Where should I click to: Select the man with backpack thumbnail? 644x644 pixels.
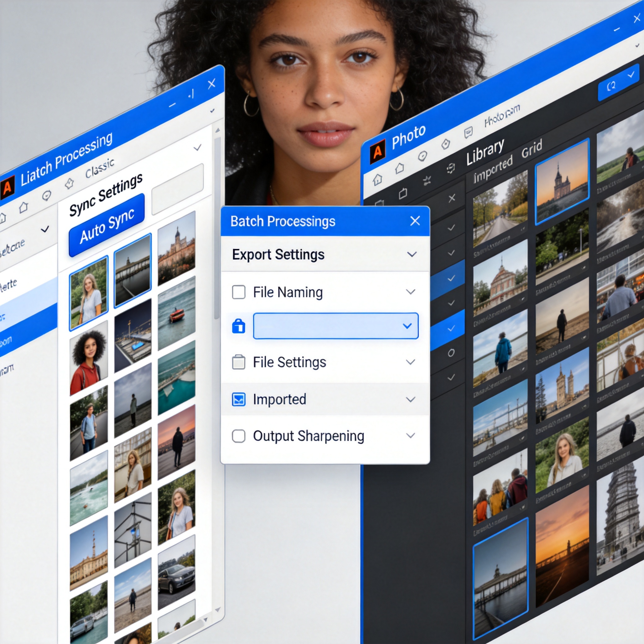[89, 423]
